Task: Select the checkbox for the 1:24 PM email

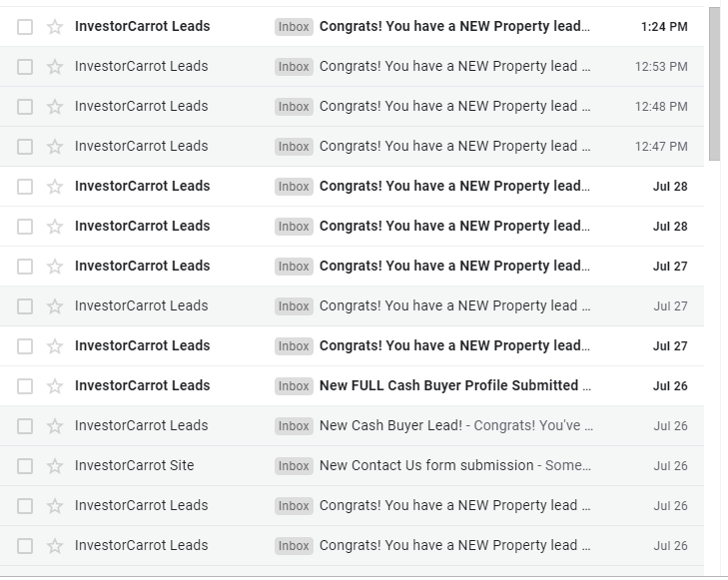Action: point(25,27)
